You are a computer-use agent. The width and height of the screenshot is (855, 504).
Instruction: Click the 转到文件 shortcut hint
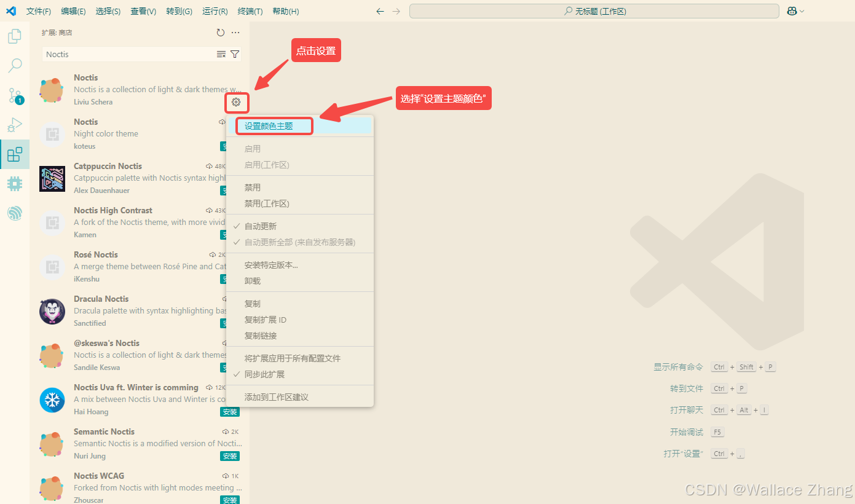click(x=687, y=388)
